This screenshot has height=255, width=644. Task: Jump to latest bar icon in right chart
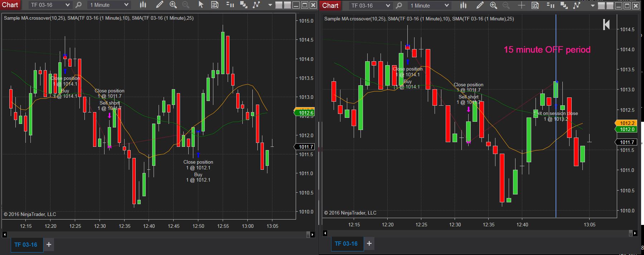(x=606, y=24)
